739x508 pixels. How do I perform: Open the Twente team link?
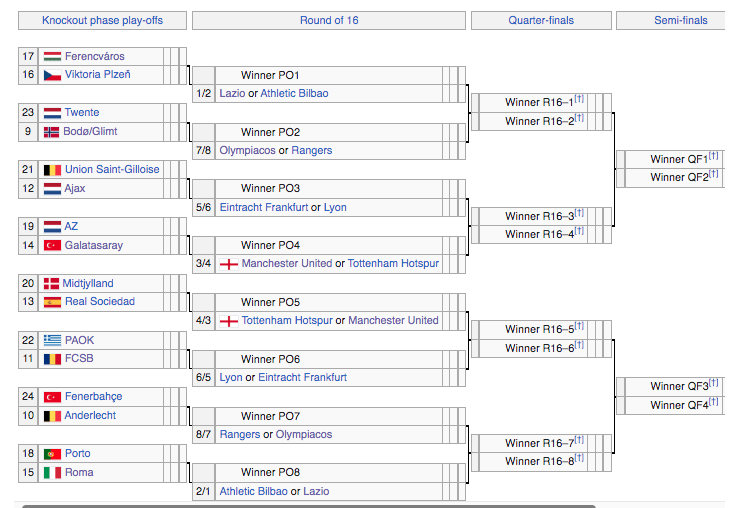coord(82,113)
